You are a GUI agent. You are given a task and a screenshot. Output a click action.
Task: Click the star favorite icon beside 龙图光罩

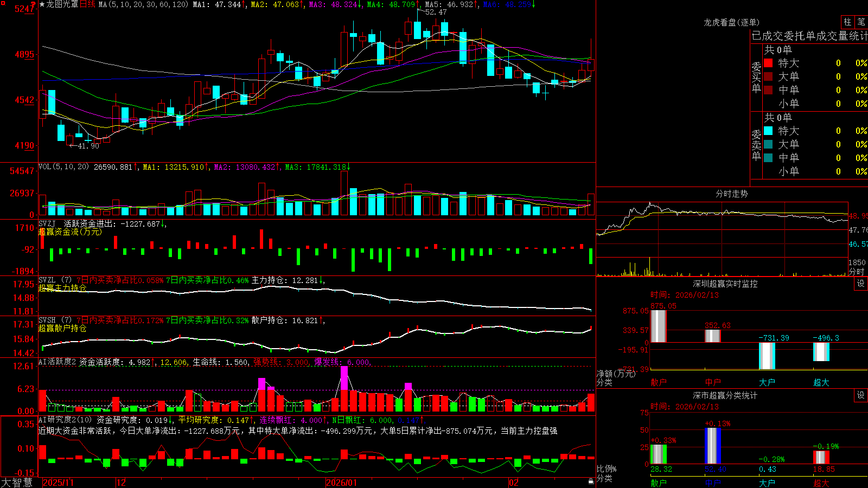42,4
